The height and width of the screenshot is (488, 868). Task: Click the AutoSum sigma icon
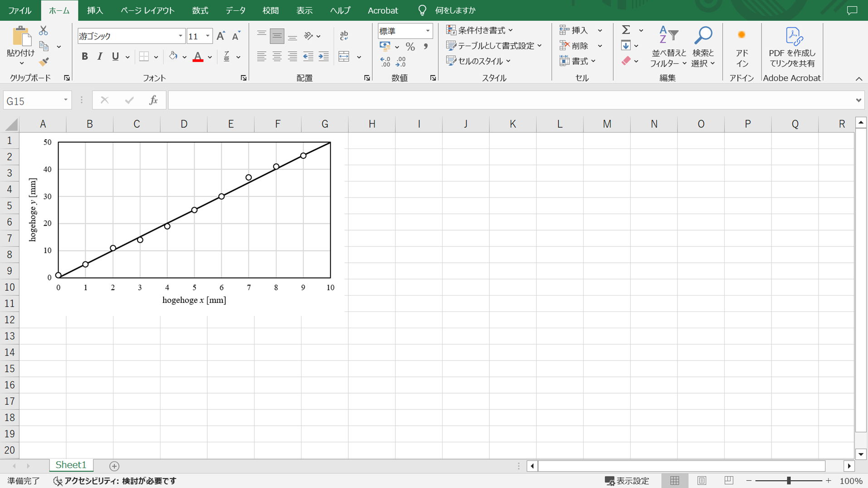coord(626,30)
